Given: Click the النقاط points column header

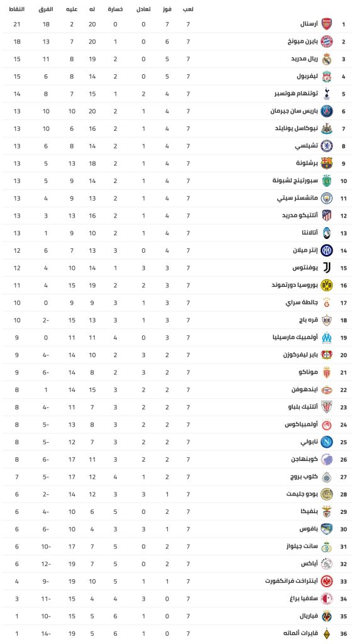Looking at the screenshot, I should tap(16, 9).
